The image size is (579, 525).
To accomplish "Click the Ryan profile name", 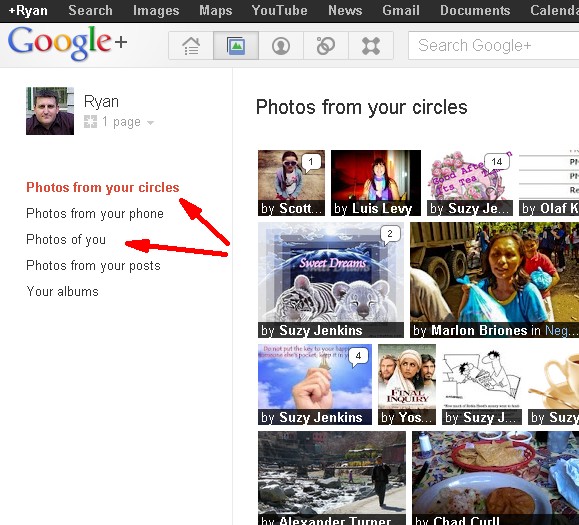I will [102, 102].
